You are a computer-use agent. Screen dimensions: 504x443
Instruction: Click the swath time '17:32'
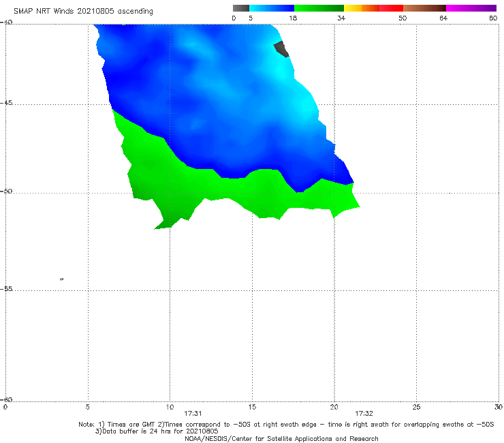point(364,414)
